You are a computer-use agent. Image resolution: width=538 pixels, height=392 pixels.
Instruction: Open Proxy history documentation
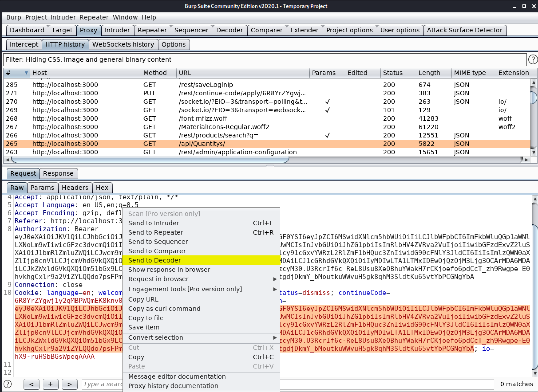click(201, 386)
